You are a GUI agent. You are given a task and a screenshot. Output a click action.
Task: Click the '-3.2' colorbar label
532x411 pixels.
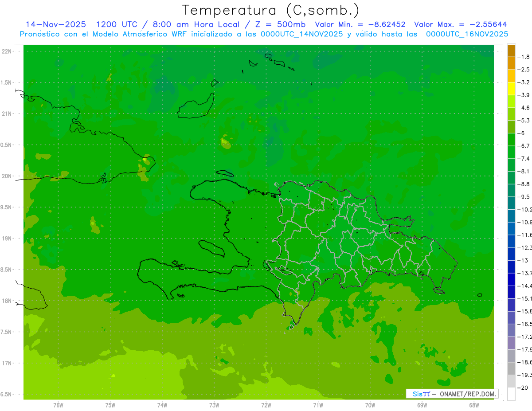point(524,82)
